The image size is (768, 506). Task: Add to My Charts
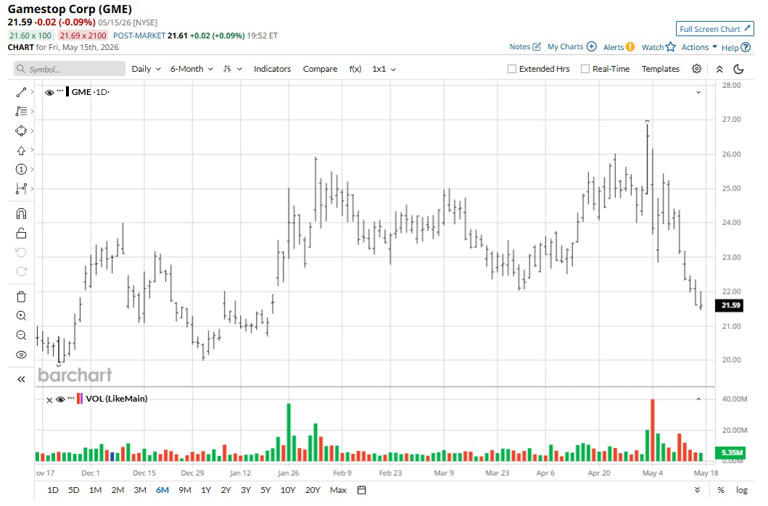click(572, 47)
